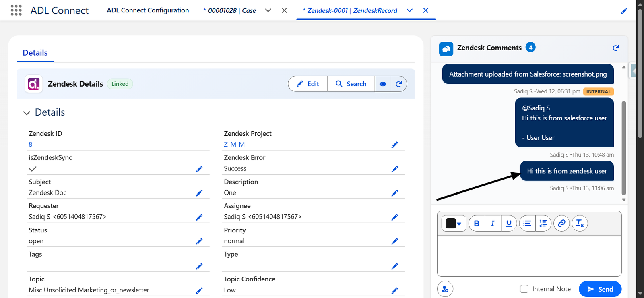Insert a link in the comment
Image resolution: width=644 pixels, height=298 pixels.
click(x=561, y=223)
